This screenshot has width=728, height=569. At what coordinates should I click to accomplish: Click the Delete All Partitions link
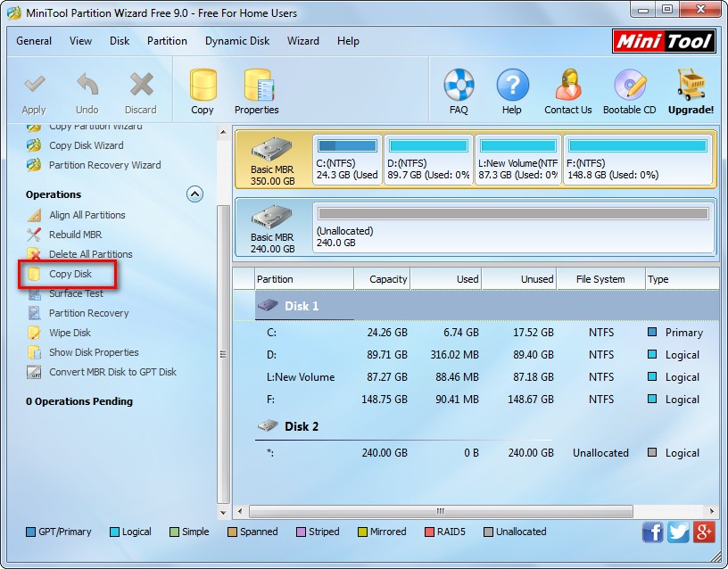coord(90,254)
